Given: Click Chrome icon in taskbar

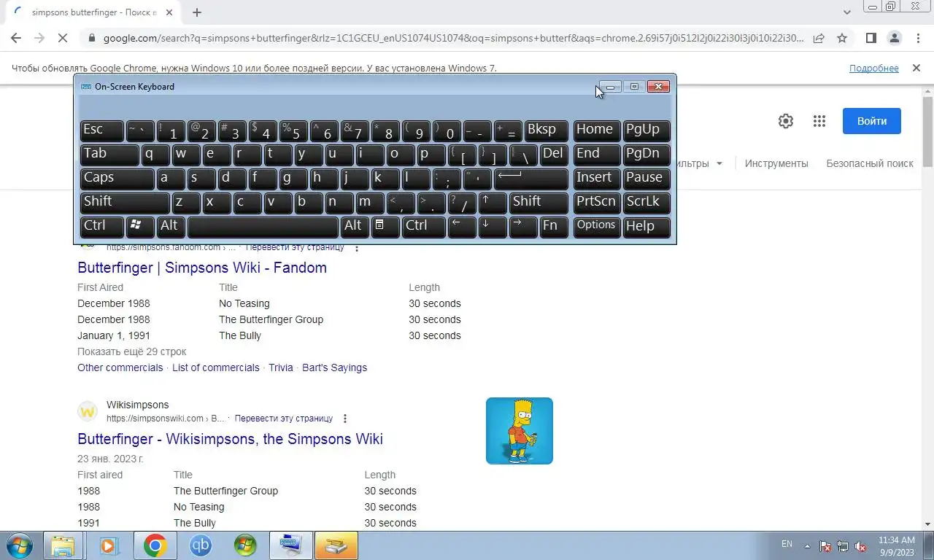Looking at the screenshot, I should [x=155, y=545].
